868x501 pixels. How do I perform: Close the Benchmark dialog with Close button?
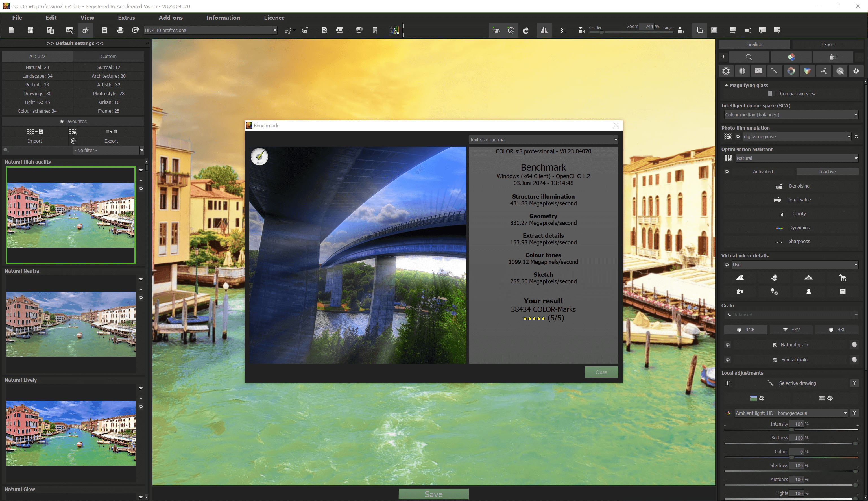601,372
